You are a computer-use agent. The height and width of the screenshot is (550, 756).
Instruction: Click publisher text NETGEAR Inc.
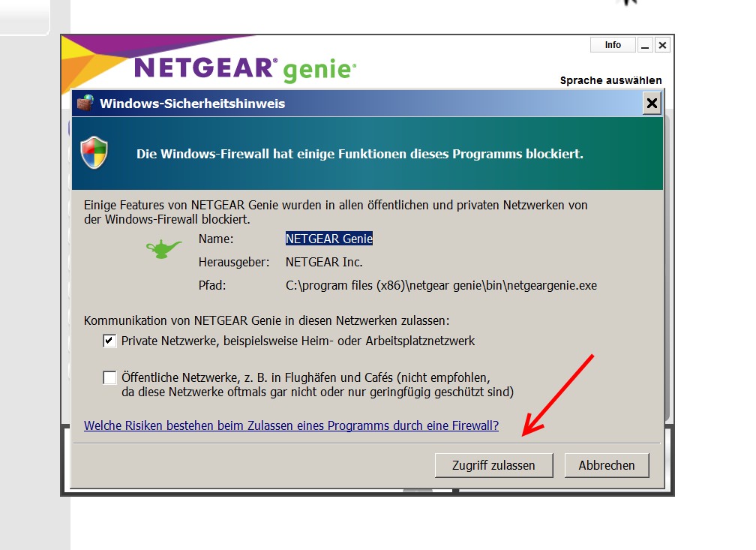324,262
